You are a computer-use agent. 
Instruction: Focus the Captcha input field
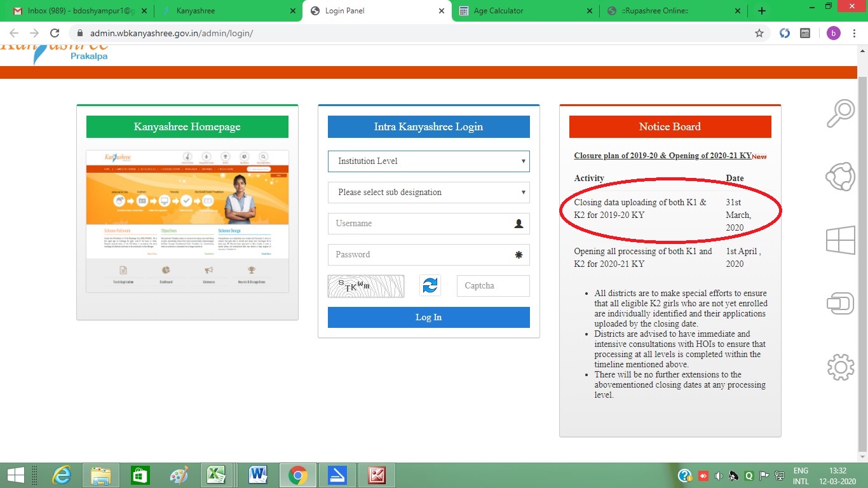click(493, 286)
